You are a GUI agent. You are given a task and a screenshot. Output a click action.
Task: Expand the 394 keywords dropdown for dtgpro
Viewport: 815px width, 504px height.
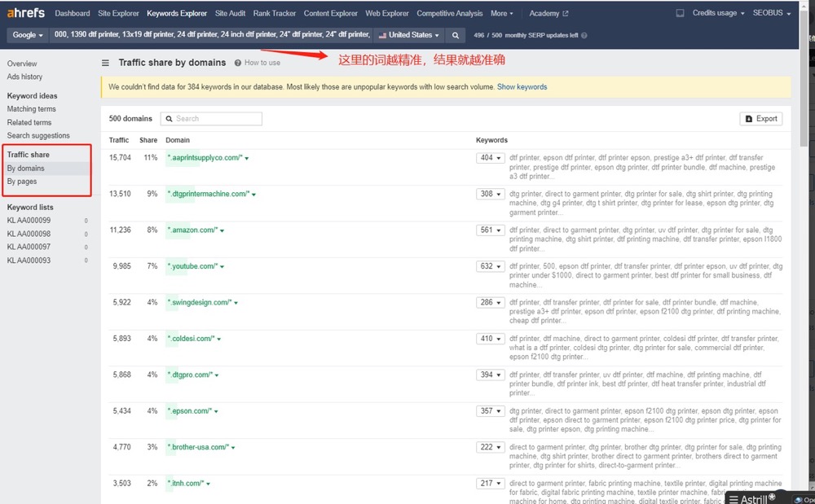[490, 375]
